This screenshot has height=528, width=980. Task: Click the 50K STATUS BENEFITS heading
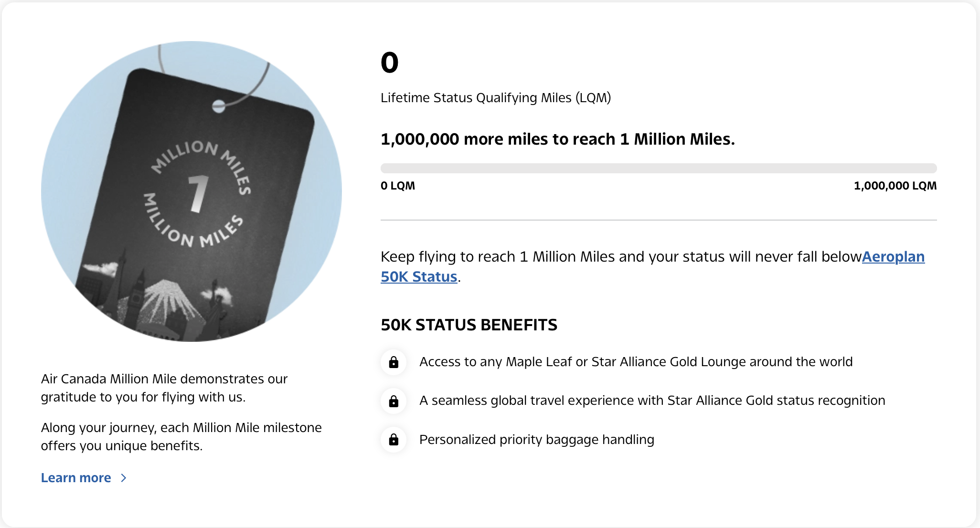pyautogui.click(x=469, y=325)
